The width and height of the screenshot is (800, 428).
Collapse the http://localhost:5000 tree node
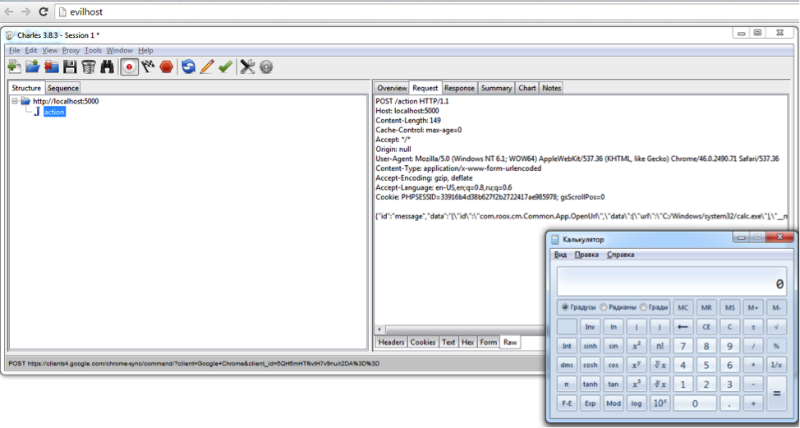[x=15, y=101]
